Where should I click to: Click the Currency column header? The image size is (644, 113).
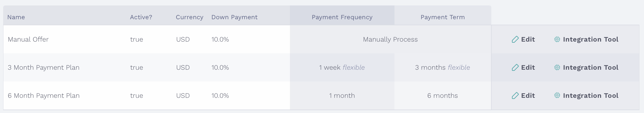click(x=189, y=17)
